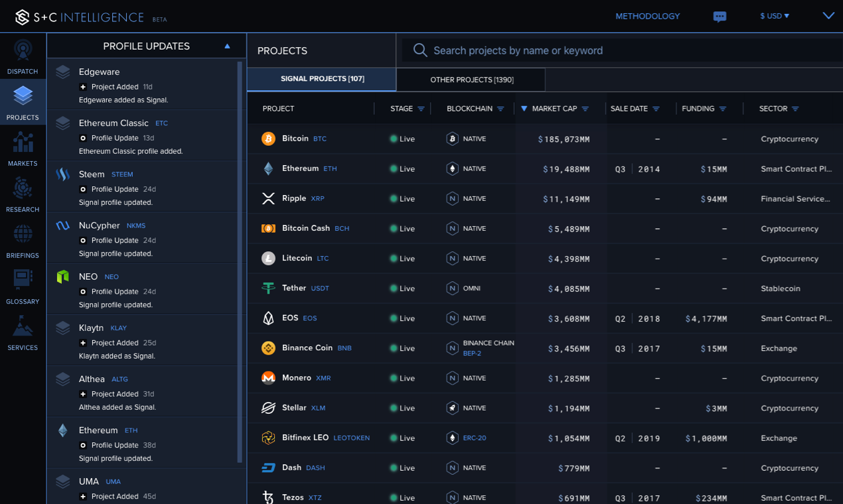Click the Bitfinex LEO logo icon
Screen dimensions: 843x504
pos(268,438)
